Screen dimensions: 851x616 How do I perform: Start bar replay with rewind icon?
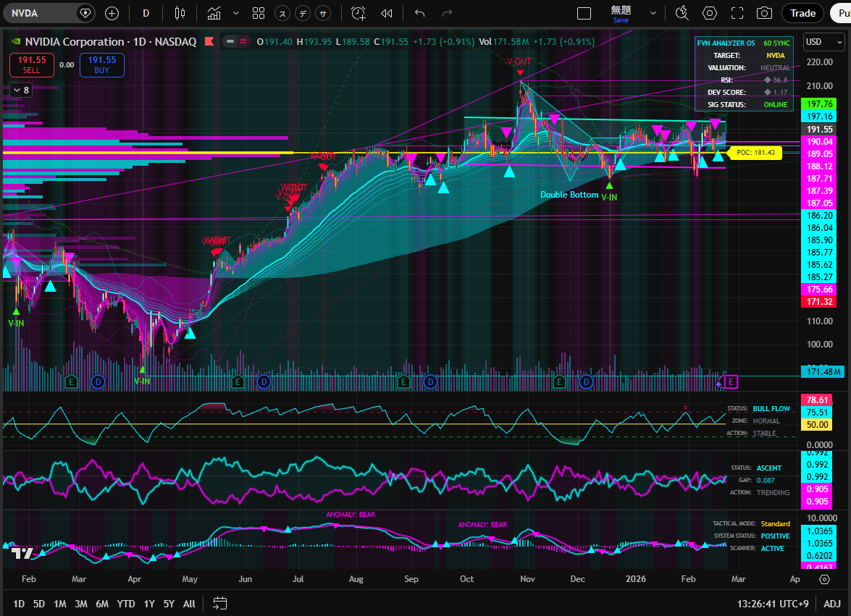point(387,14)
